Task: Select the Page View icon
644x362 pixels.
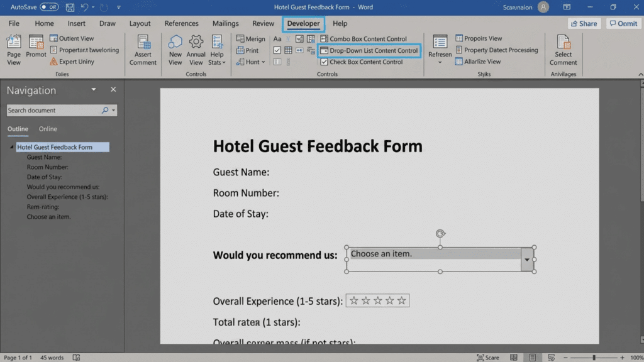Action: (13, 50)
